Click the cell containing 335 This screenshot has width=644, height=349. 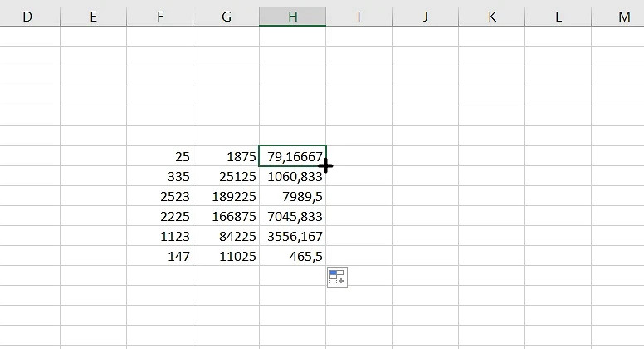pos(159,176)
